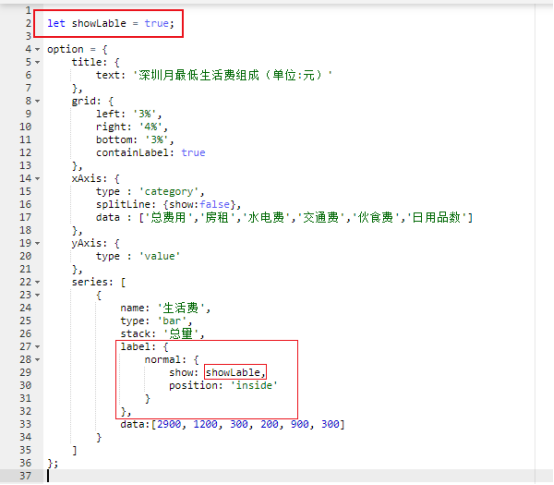This screenshot has height=485, width=554.
Task: Collapse the title block fold at line 5
Action: pyautogui.click(x=37, y=63)
